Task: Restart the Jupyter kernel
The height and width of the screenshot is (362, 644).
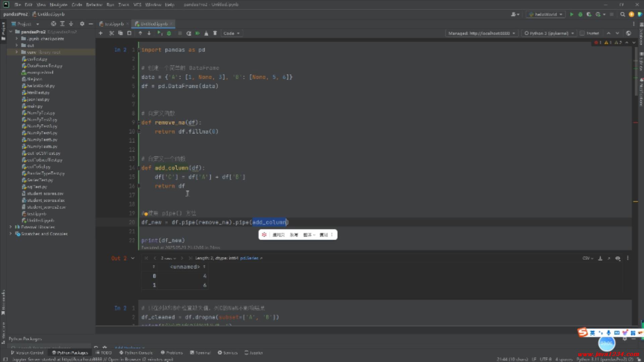Action: [189, 33]
